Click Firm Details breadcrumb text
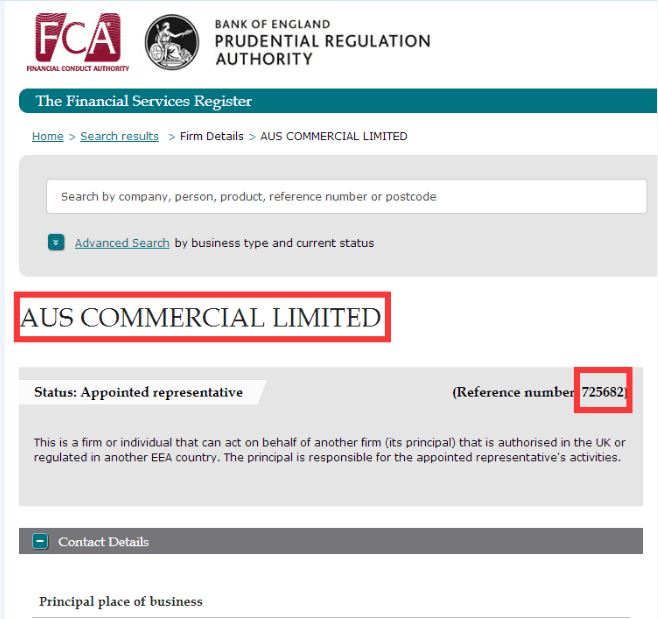The height and width of the screenshot is (619, 658). point(212,136)
